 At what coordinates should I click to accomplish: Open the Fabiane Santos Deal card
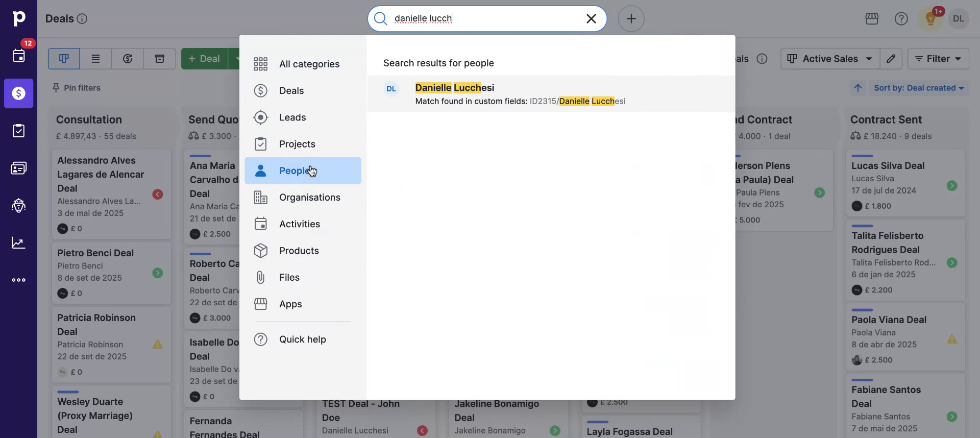pos(905,406)
